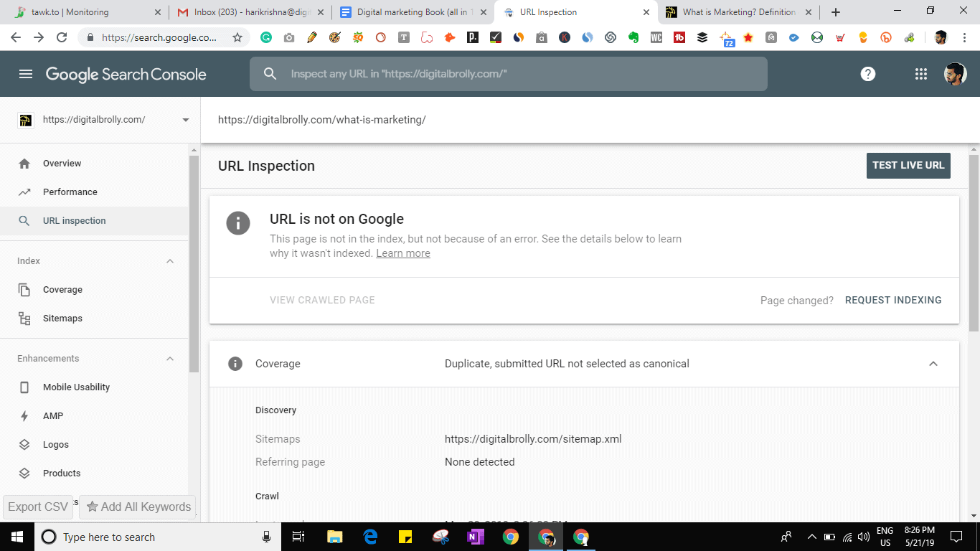
Task: Click the Performance trend icon
Action: click(x=24, y=192)
